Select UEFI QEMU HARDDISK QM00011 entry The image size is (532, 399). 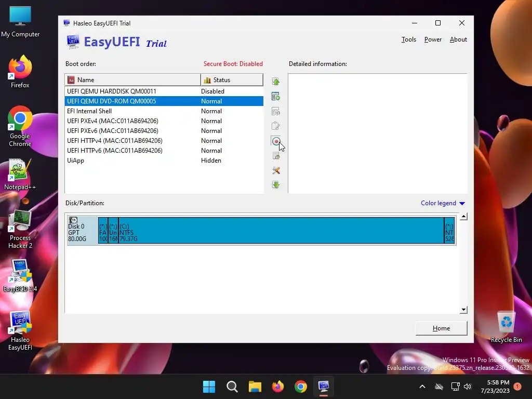[164, 91]
